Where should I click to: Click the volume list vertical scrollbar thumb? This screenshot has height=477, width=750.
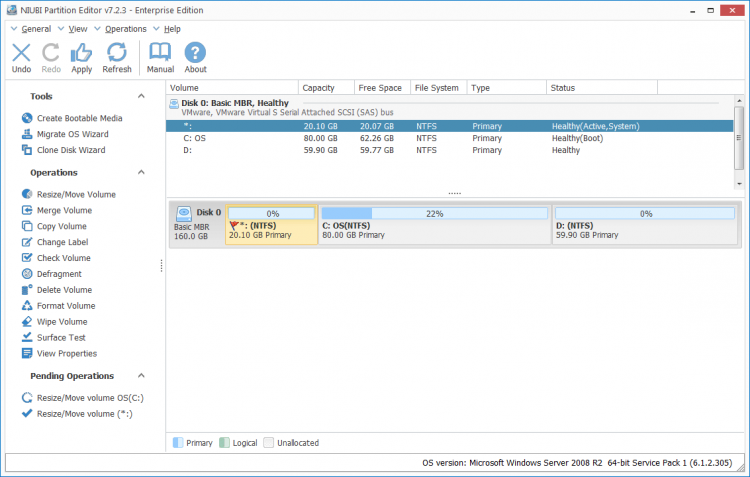click(x=739, y=138)
